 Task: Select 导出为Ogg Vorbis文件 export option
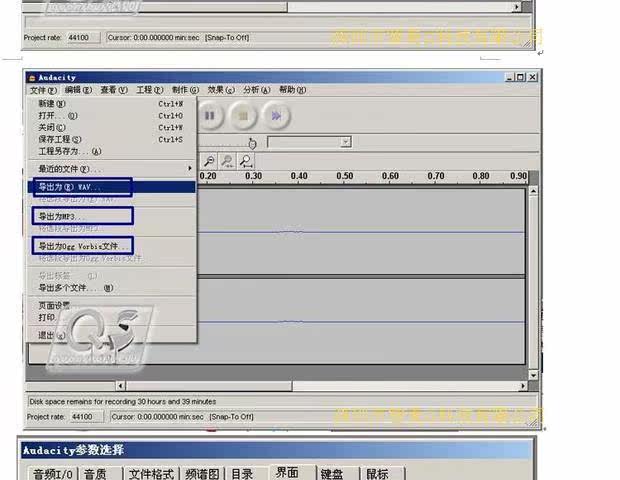(x=112, y=246)
